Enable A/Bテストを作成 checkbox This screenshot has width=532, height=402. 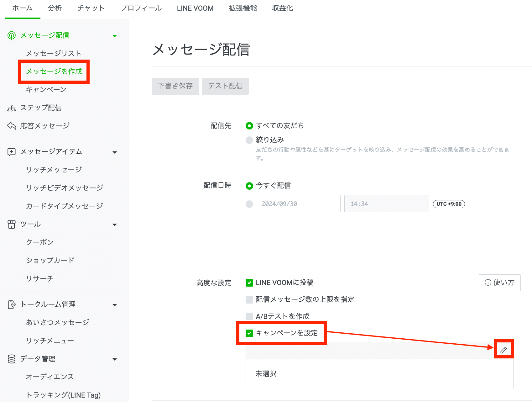[x=249, y=316]
